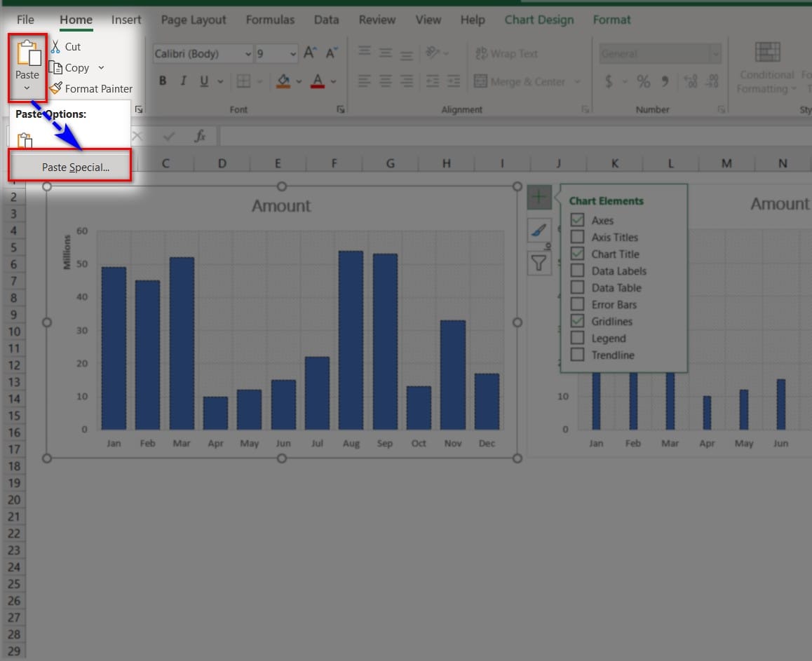Viewport: 812px width, 661px height.
Task: Toggle Bold formatting
Action: [163, 81]
